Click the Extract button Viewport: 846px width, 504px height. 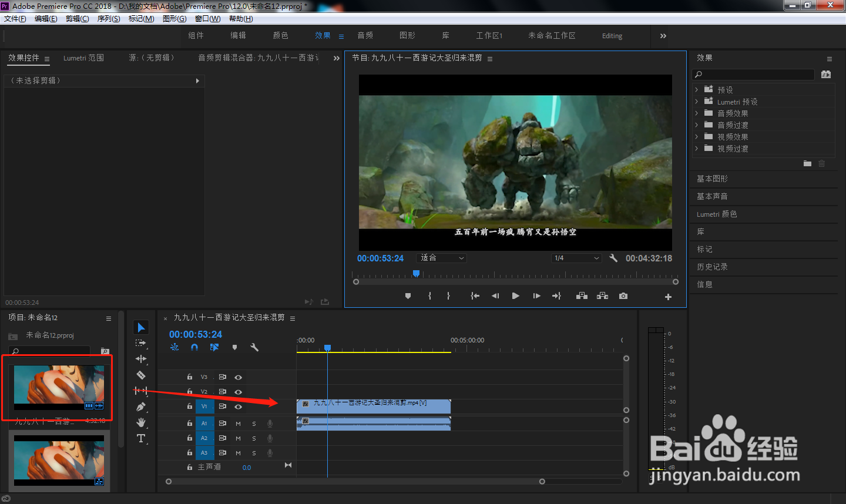[x=602, y=296]
